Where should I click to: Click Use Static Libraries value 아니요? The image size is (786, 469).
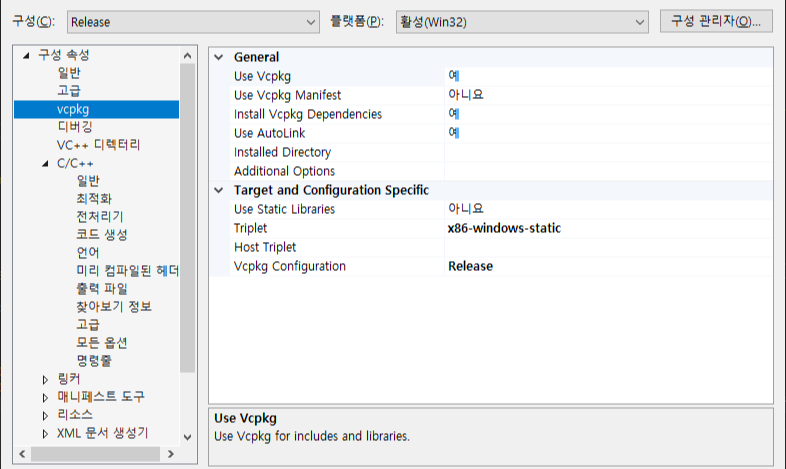pos(466,209)
